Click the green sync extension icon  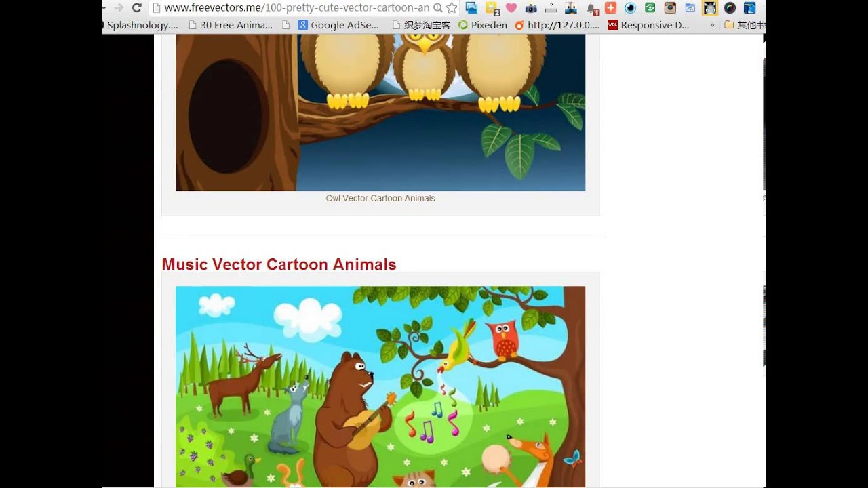click(x=650, y=8)
